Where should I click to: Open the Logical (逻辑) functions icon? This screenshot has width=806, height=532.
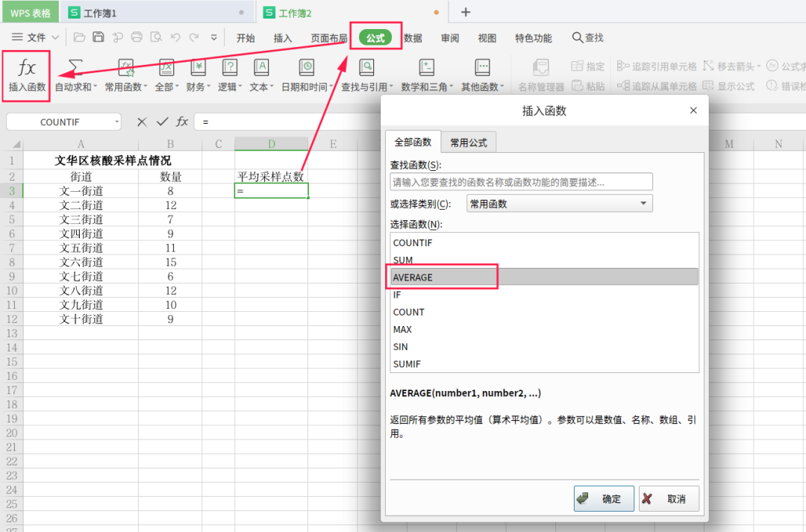pyautogui.click(x=229, y=67)
